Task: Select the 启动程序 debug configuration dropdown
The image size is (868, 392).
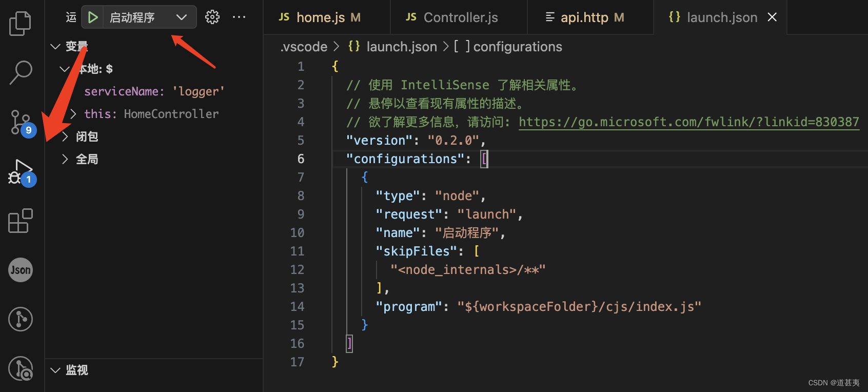Action: (x=149, y=17)
